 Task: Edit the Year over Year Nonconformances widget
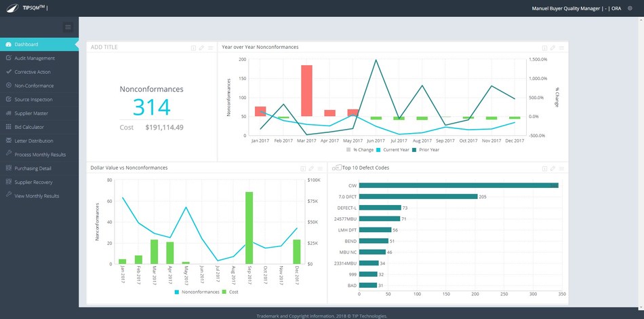[x=553, y=48]
